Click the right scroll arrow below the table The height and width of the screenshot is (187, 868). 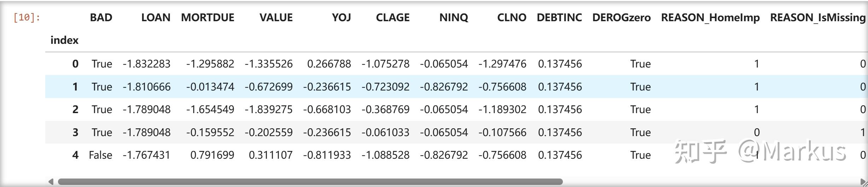click(x=864, y=182)
